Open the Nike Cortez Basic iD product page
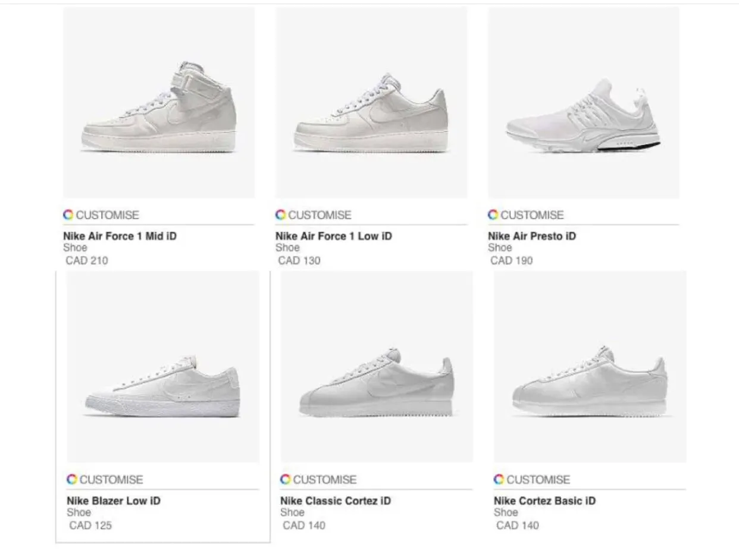 click(x=545, y=501)
